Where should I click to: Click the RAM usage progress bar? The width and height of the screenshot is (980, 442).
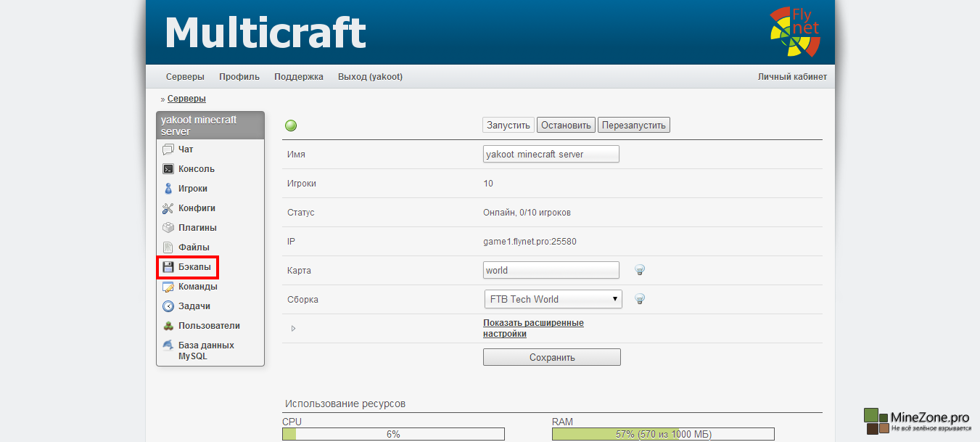pos(662,434)
